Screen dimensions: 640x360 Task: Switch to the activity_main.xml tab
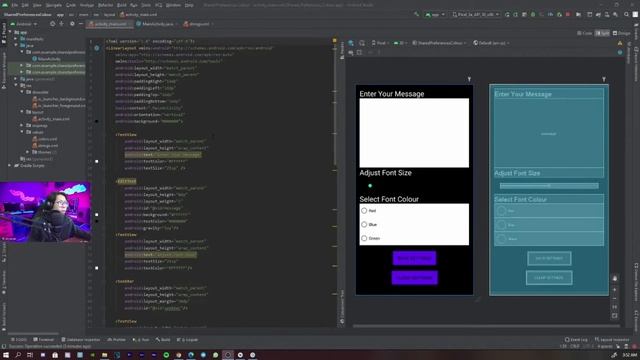click(x=110, y=24)
